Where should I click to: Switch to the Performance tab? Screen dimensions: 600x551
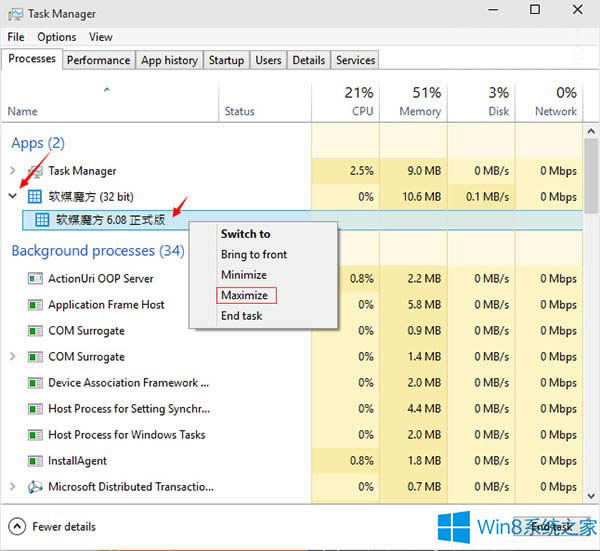point(98,60)
